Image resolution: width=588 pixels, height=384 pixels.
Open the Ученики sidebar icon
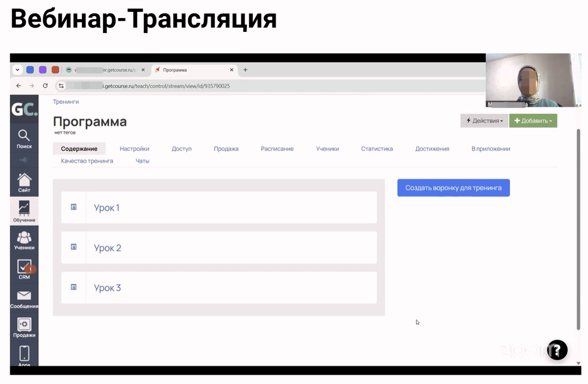[x=24, y=240]
